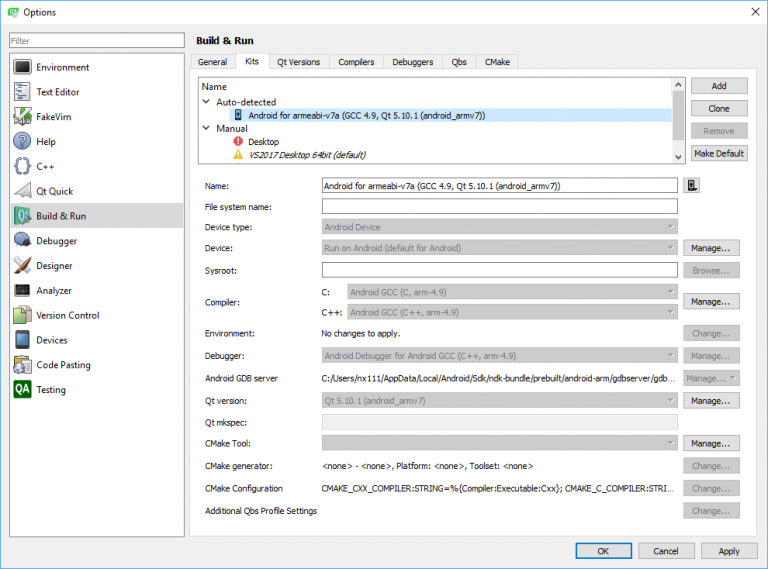
Task: Select the VS2017 Desktop 64bit kit
Action: click(307, 155)
